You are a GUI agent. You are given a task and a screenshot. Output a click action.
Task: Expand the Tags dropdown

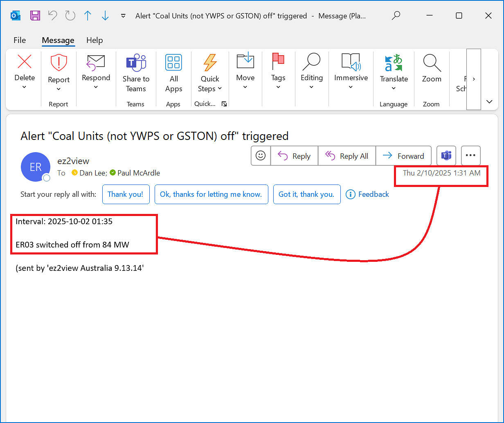pos(278,87)
